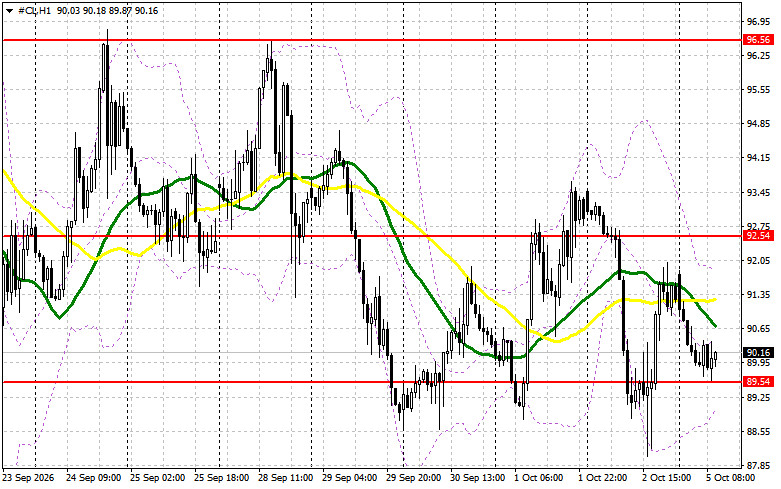Image resolution: width=781 pixels, height=489 pixels.
Task: Select the 93.45 price axis value
Action: 758,192
